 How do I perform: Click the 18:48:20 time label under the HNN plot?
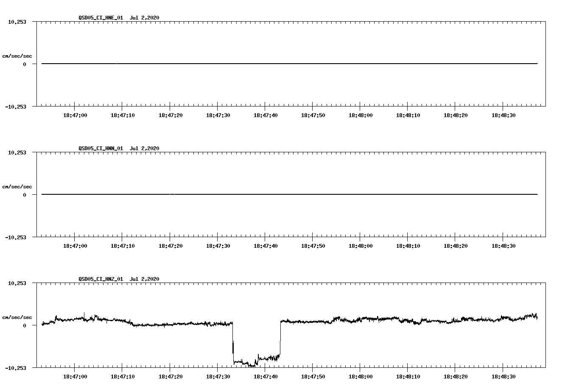click(456, 246)
